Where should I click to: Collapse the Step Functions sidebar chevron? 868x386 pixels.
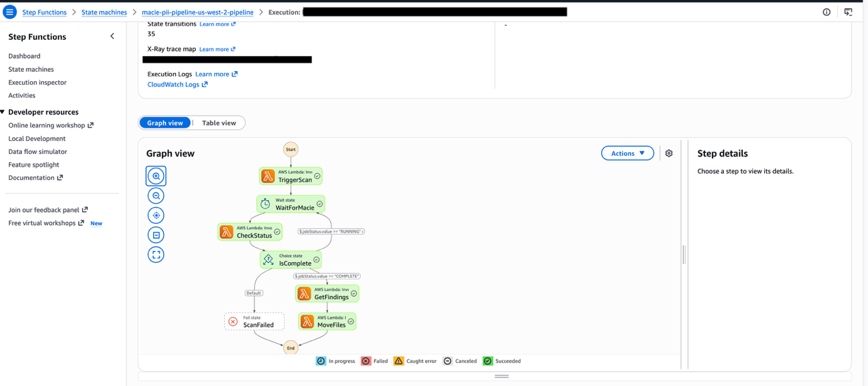112,36
